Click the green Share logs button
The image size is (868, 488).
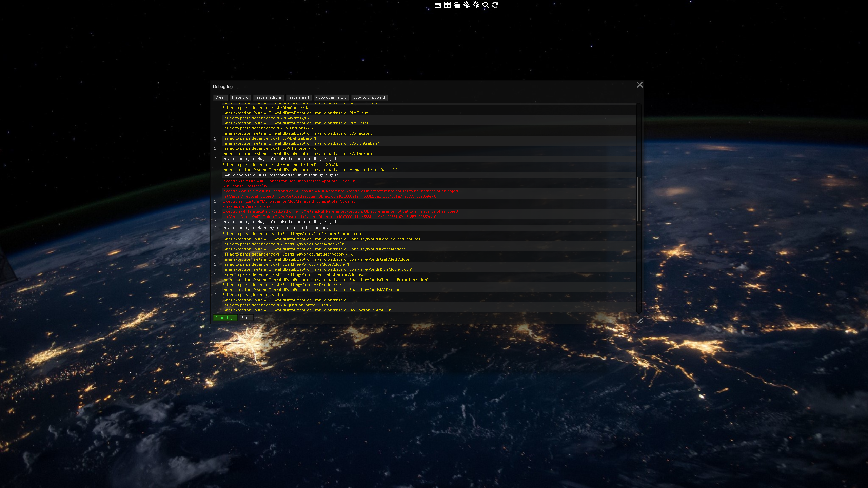(225, 318)
